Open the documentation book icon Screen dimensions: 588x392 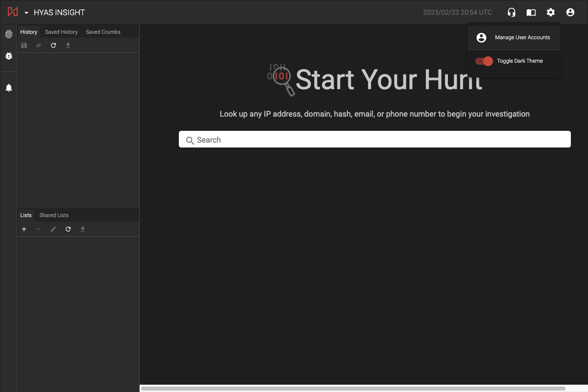pyautogui.click(x=531, y=12)
